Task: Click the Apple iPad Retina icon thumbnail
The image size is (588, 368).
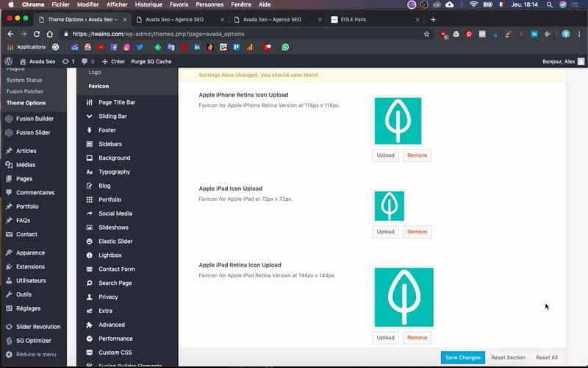Action: click(404, 297)
